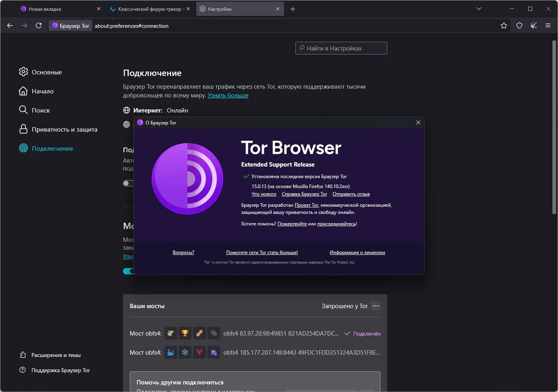The image size is (558, 392).
Task: Open Приватность и защита settings
Action: click(58, 129)
